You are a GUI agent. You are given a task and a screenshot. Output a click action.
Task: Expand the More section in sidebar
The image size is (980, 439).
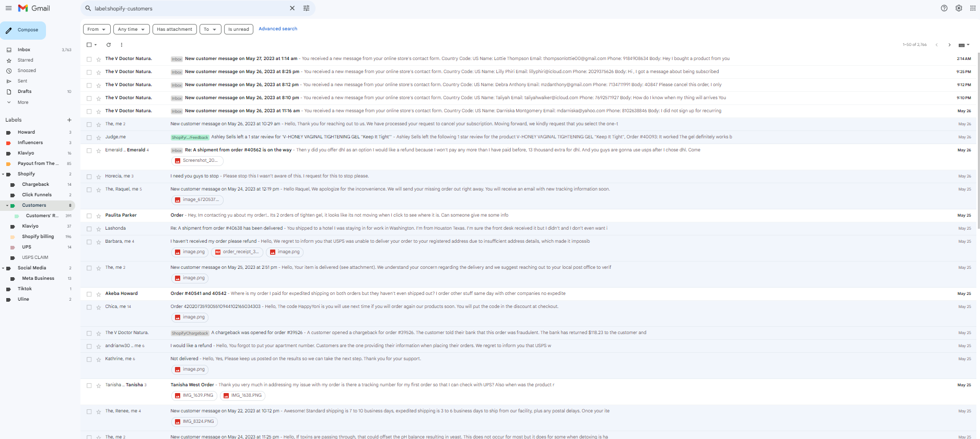click(23, 102)
